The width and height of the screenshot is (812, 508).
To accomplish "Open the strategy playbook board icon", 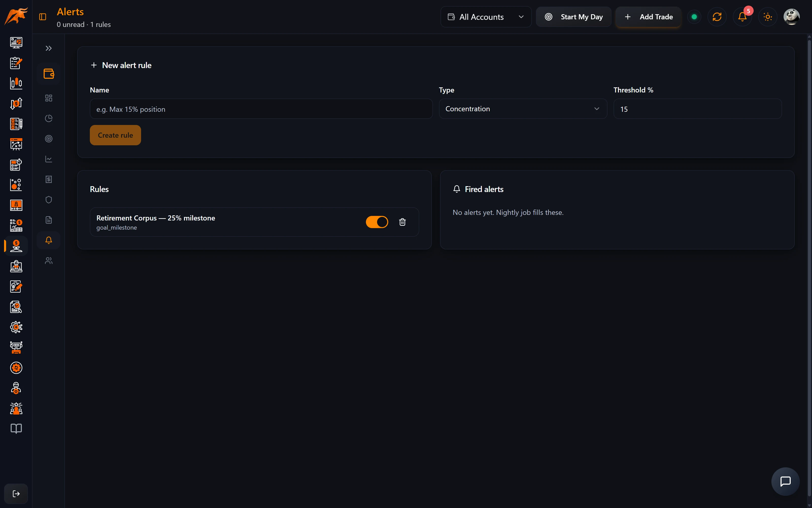I will (x=16, y=144).
